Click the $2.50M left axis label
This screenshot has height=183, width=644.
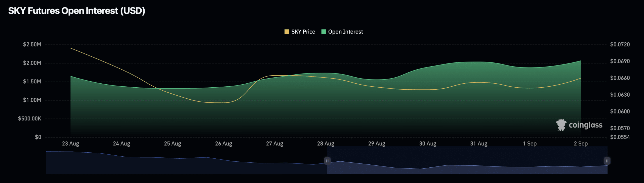pyautogui.click(x=32, y=44)
